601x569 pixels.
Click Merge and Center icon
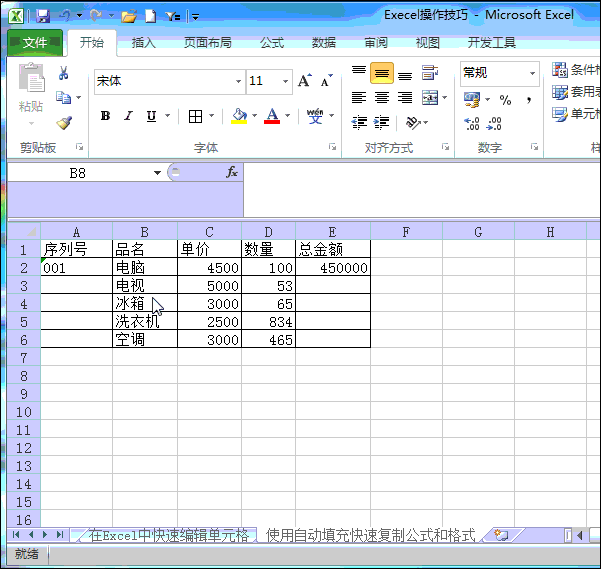coord(430,97)
